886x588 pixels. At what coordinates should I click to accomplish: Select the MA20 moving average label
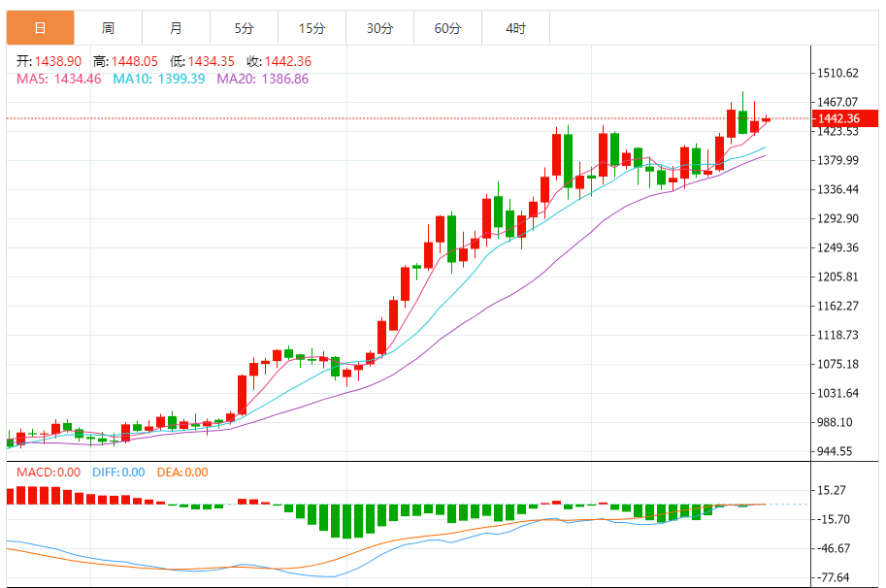(262, 79)
